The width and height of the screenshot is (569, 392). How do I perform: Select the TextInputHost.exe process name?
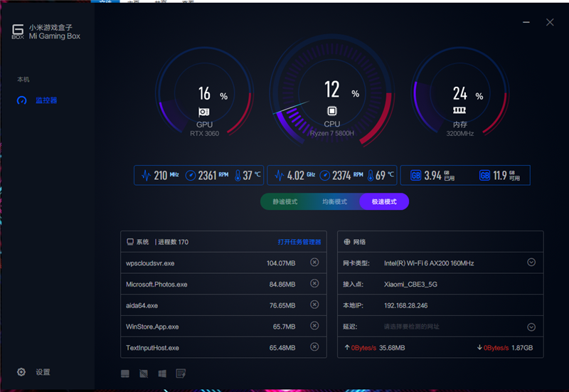(x=152, y=348)
